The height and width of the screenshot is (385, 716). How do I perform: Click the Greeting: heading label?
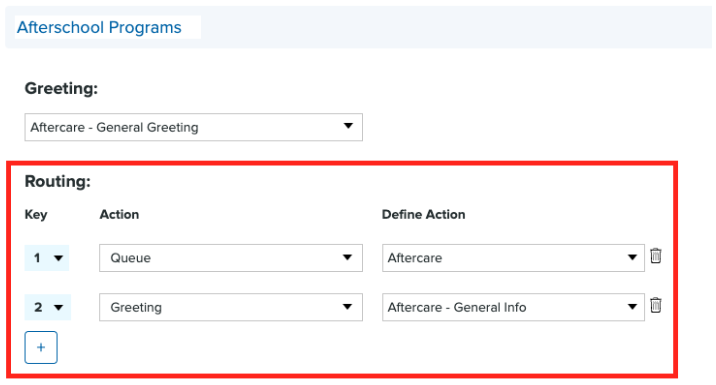[x=62, y=88]
